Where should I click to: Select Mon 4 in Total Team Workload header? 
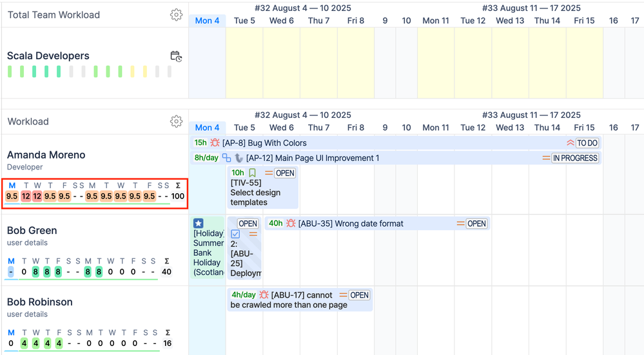207,21
